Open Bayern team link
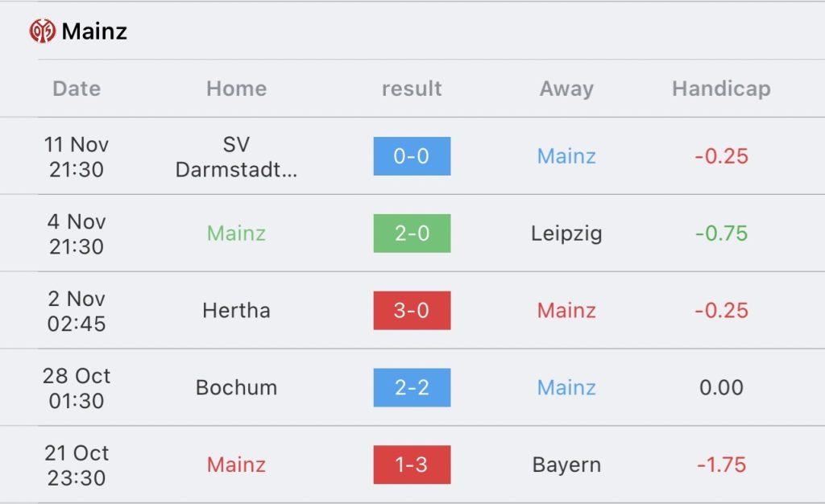 [566, 465]
